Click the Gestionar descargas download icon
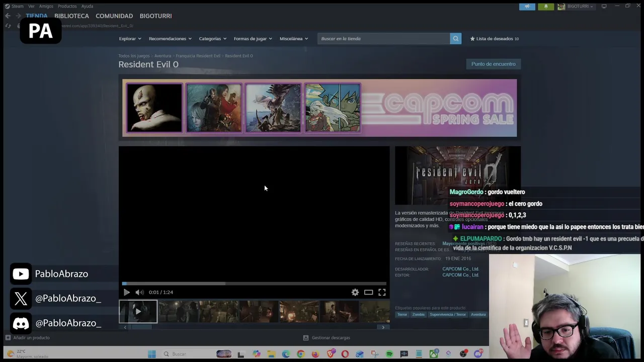The image size is (644, 362). coord(305,338)
